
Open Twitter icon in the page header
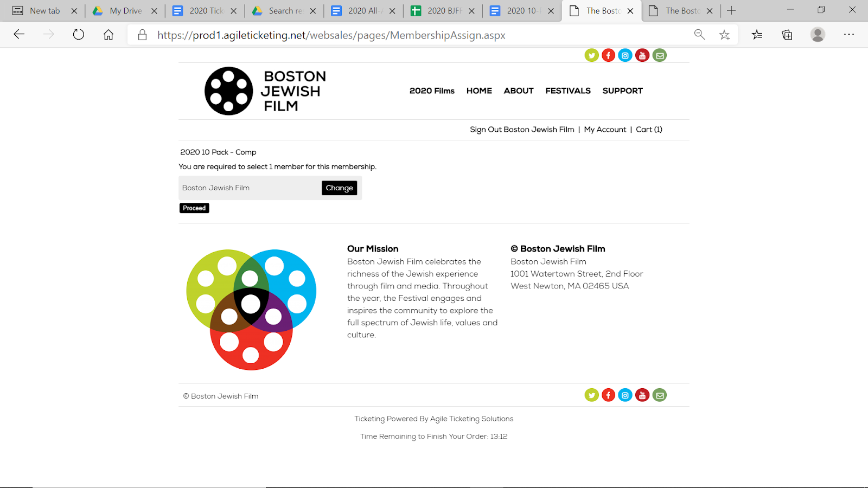[591, 55]
